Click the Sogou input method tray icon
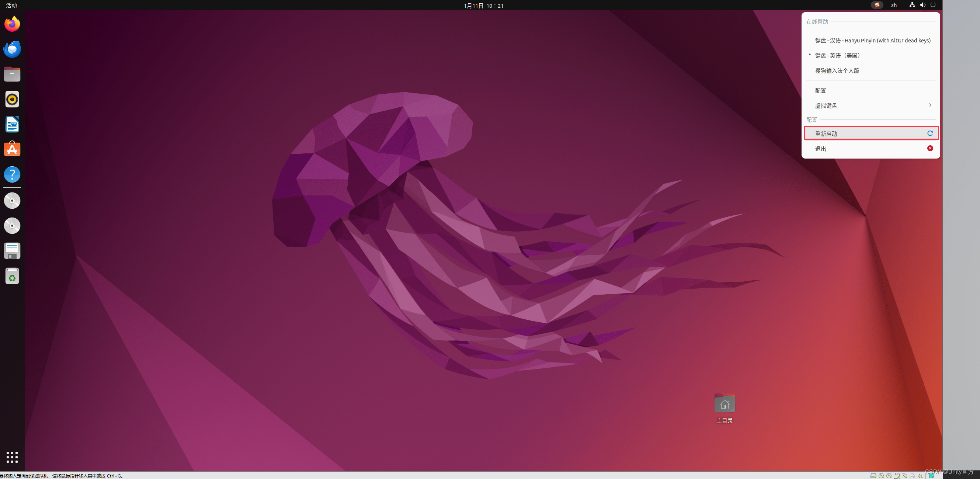980x479 pixels. pyautogui.click(x=876, y=5)
